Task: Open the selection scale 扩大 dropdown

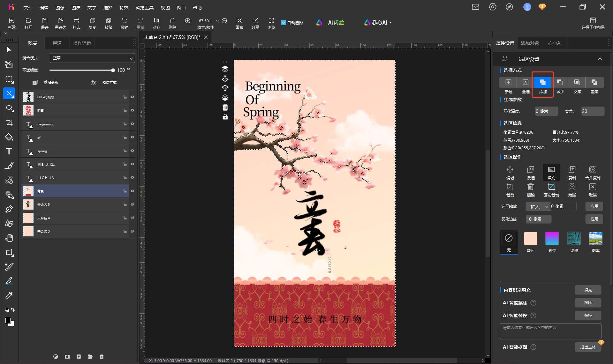Action: pyautogui.click(x=538, y=206)
